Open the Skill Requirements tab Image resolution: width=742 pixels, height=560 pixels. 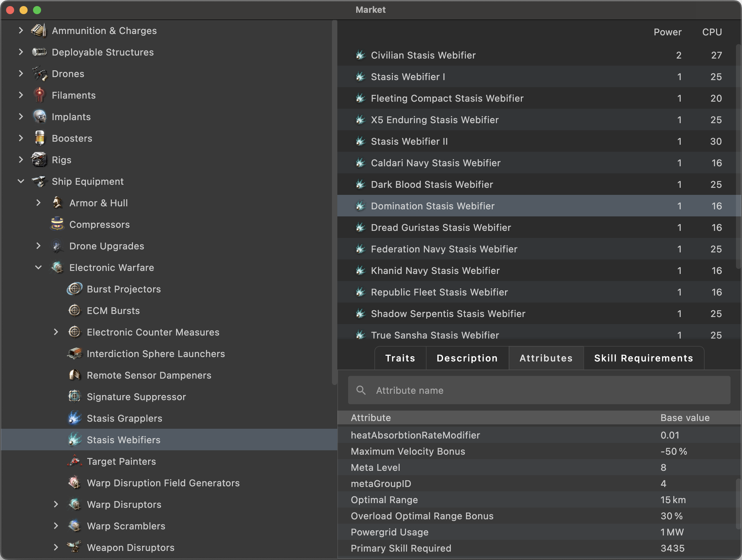(x=643, y=358)
